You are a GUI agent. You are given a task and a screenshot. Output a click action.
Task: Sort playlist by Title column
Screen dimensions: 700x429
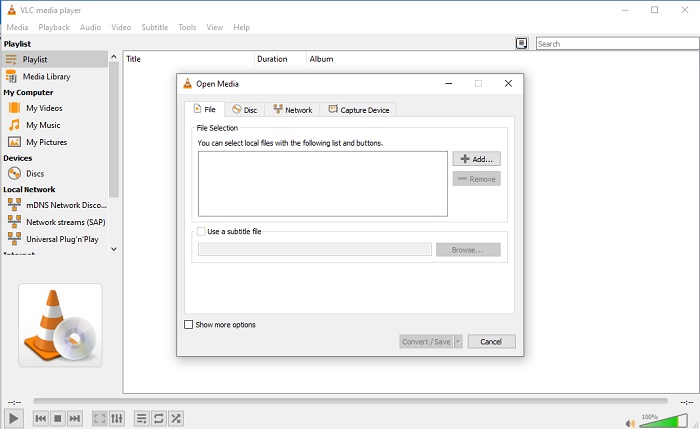click(x=189, y=59)
